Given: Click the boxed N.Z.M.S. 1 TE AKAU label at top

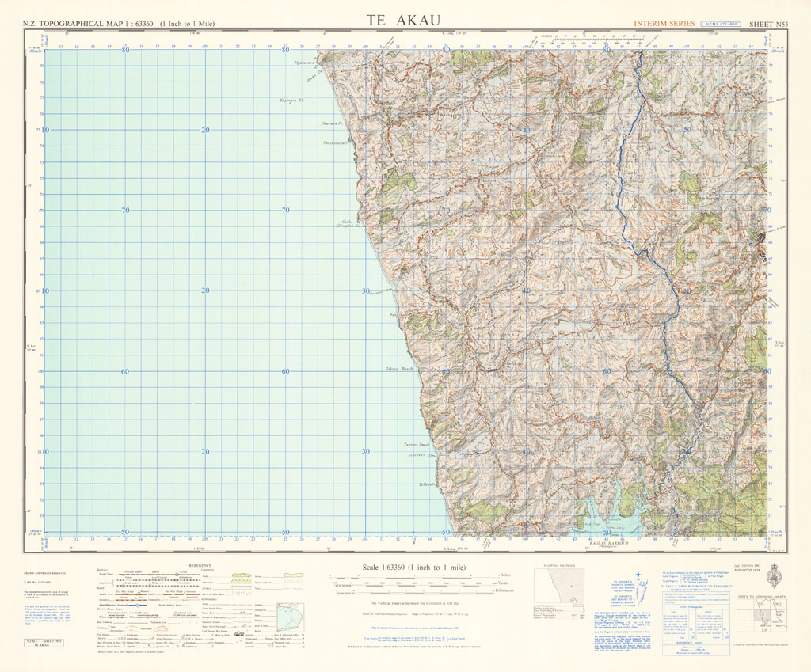Looking at the screenshot, I should pos(722,25).
